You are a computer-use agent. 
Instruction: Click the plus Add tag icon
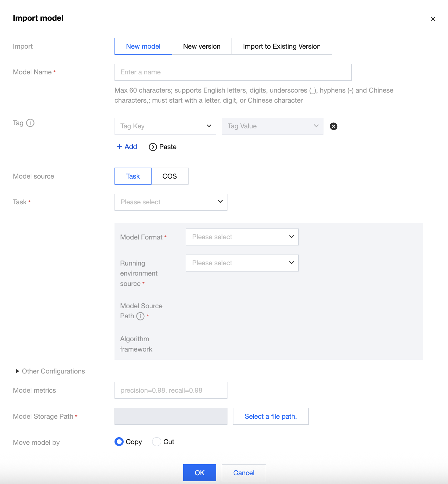(x=120, y=147)
